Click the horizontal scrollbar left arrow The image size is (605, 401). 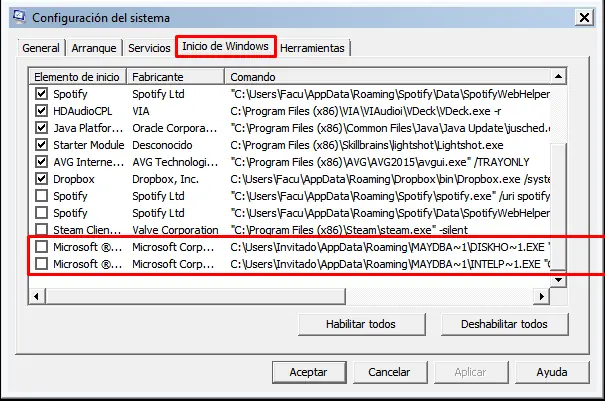point(37,296)
